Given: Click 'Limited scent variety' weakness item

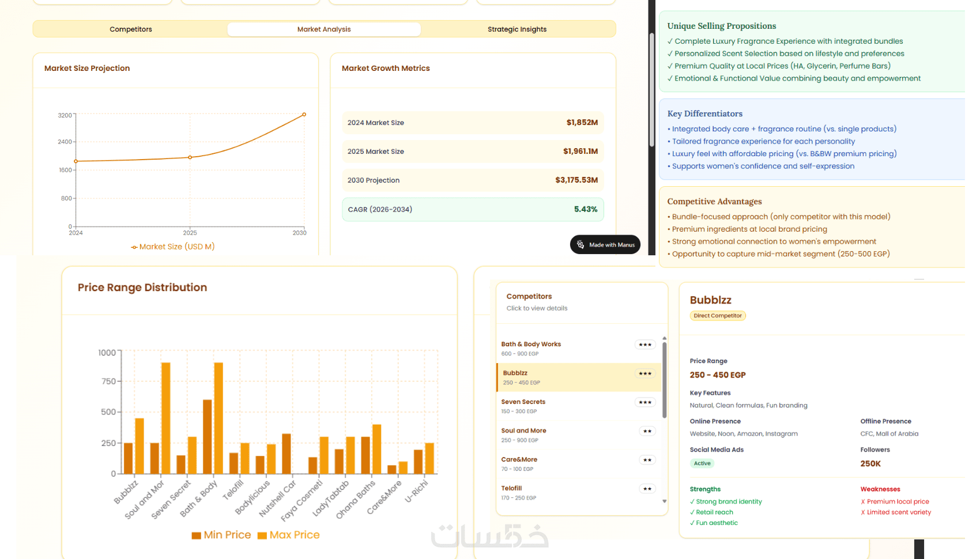Looking at the screenshot, I should (x=896, y=512).
